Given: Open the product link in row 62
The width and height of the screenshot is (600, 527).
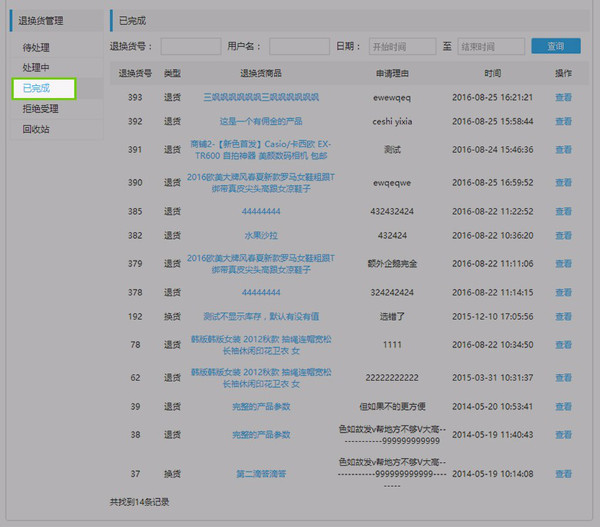Looking at the screenshot, I should (x=261, y=378).
